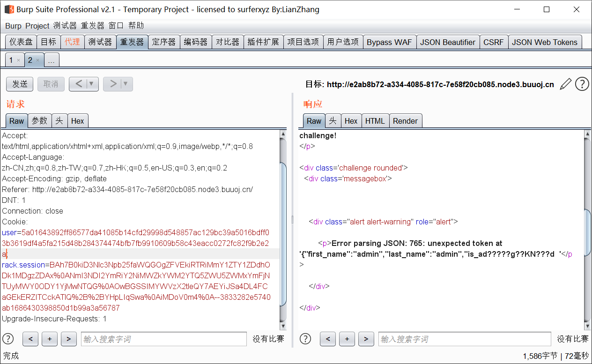Image resolution: width=592 pixels, height=364 pixels.
Task: Open request search help question mark icon
Action: click(8, 339)
